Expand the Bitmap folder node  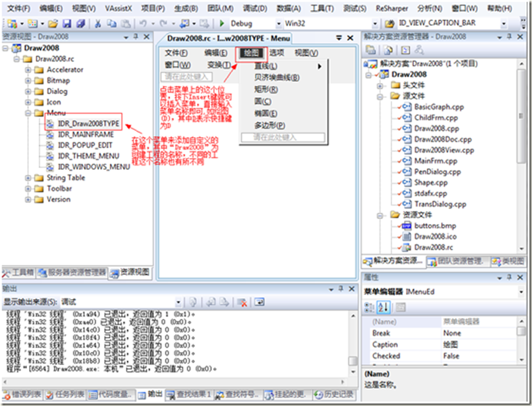coord(28,81)
